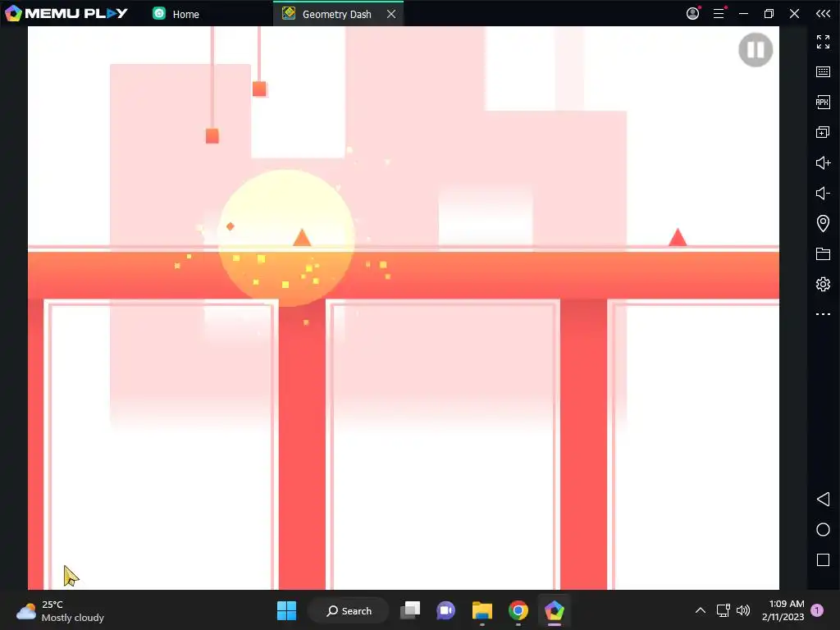Increase the emulator volume
This screenshot has width=840, height=630.
(823, 162)
